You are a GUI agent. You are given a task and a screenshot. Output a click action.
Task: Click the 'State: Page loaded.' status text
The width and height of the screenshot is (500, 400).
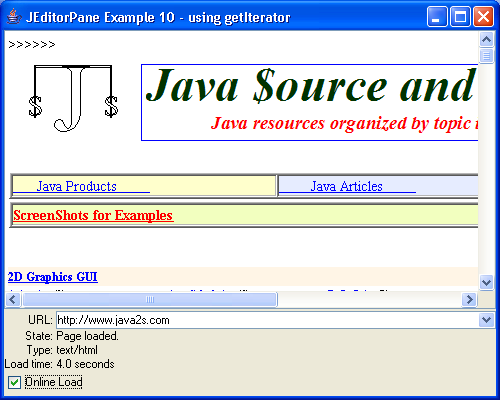pos(72,336)
